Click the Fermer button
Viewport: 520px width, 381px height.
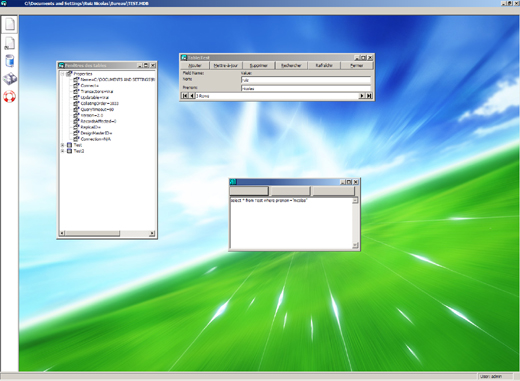[x=356, y=65]
